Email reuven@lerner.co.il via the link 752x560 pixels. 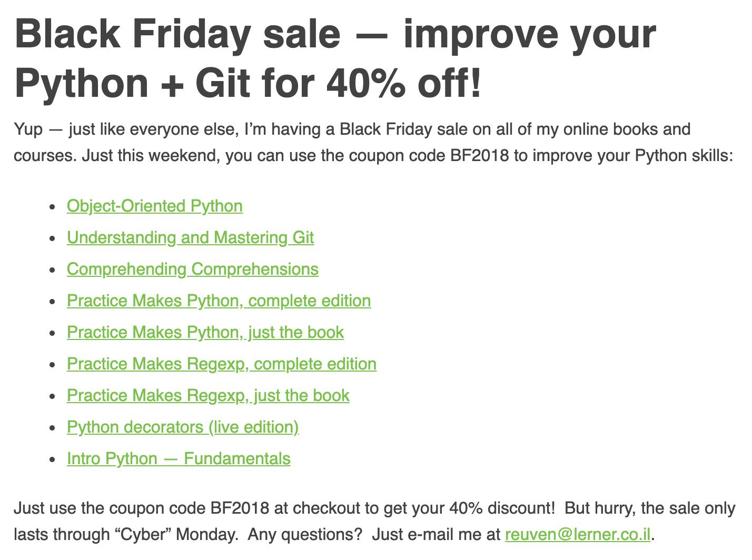[578, 534]
